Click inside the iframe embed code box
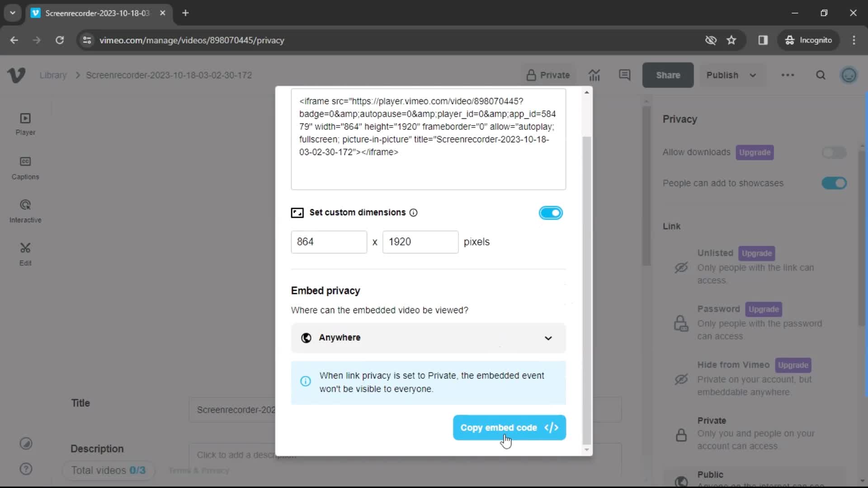 [x=428, y=139]
